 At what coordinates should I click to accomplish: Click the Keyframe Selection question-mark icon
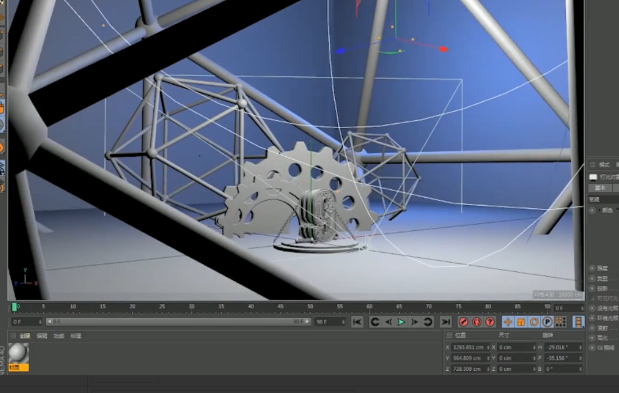tap(490, 322)
